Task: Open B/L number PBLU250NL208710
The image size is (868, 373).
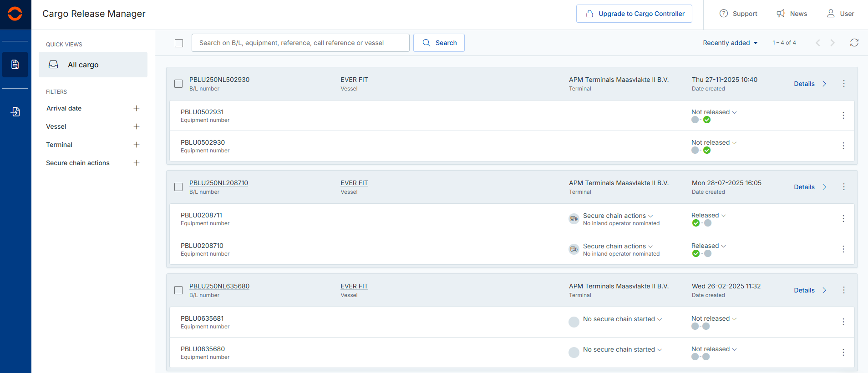Action: point(218,183)
